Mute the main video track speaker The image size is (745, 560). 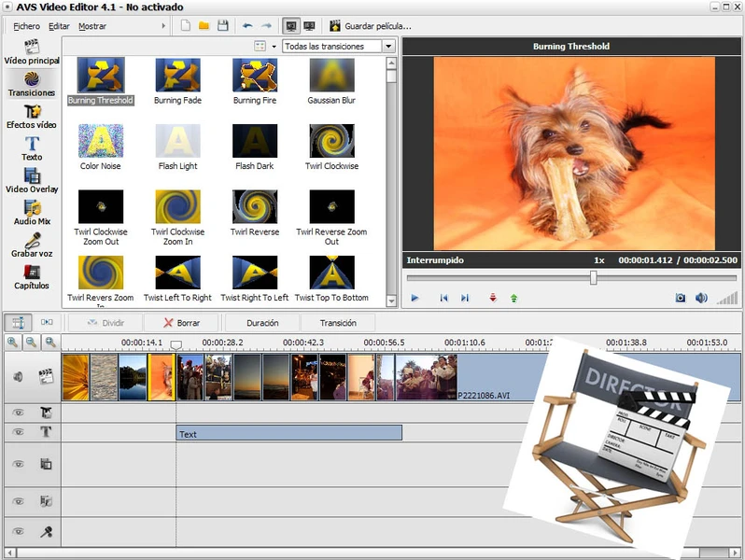point(18,377)
